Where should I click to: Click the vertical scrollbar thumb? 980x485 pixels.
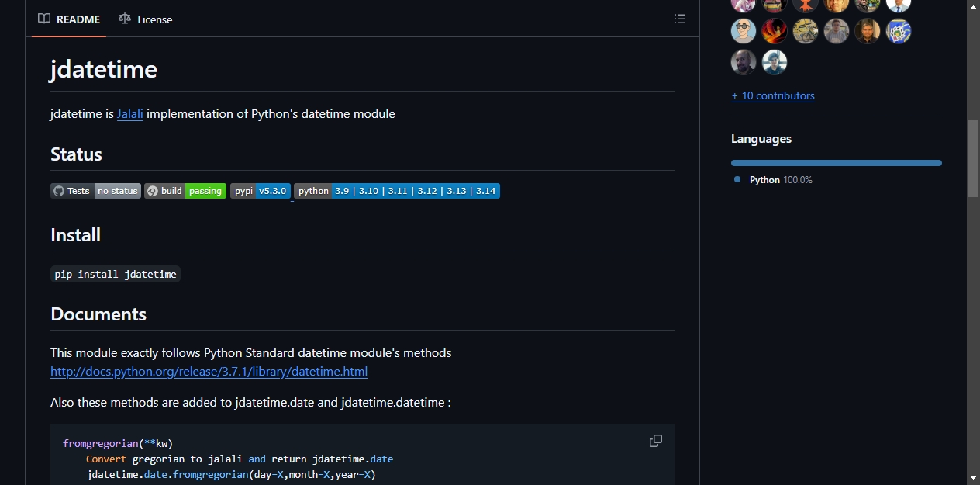(973, 159)
